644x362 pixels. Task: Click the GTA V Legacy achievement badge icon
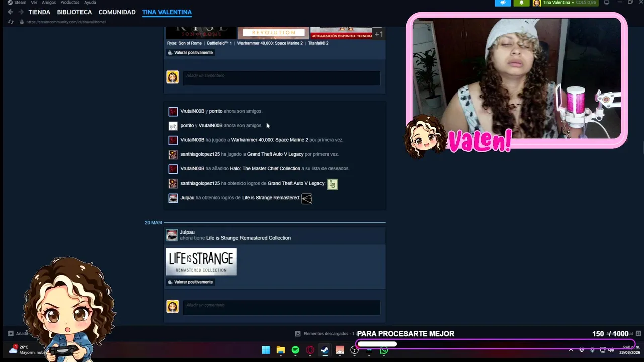(332, 184)
